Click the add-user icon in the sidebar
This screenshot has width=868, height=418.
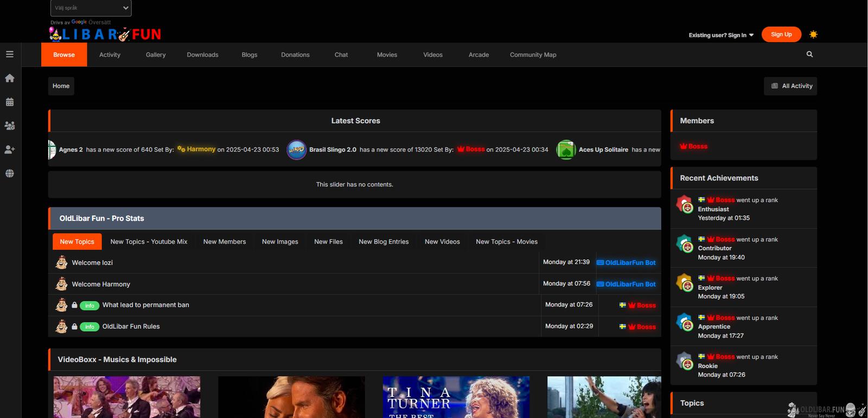[x=10, y=149]
